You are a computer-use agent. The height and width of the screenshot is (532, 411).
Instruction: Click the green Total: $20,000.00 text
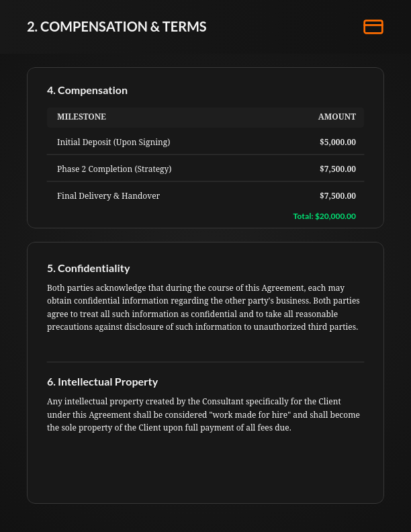324,216
